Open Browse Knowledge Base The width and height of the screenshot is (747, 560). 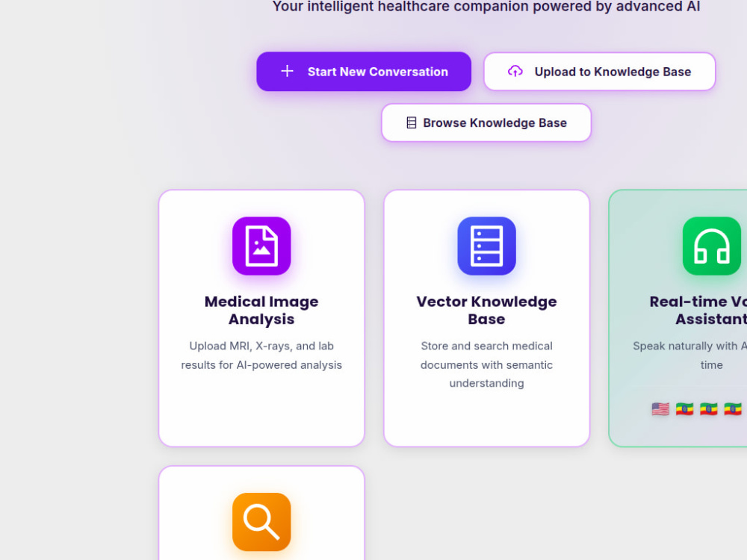pyautogui.click(x=486, y=122)
